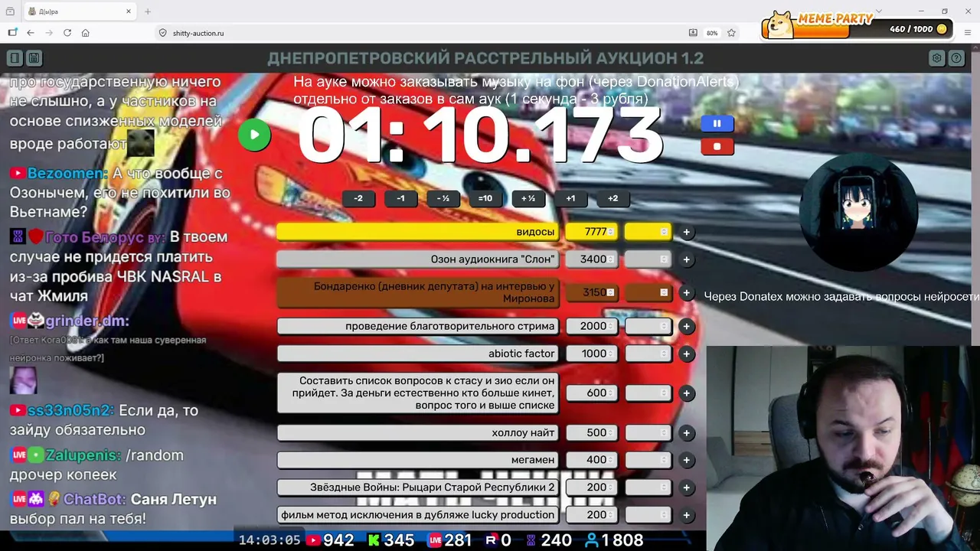Open the browser home page icon
The image size is (980, 551).
[86, 33]
